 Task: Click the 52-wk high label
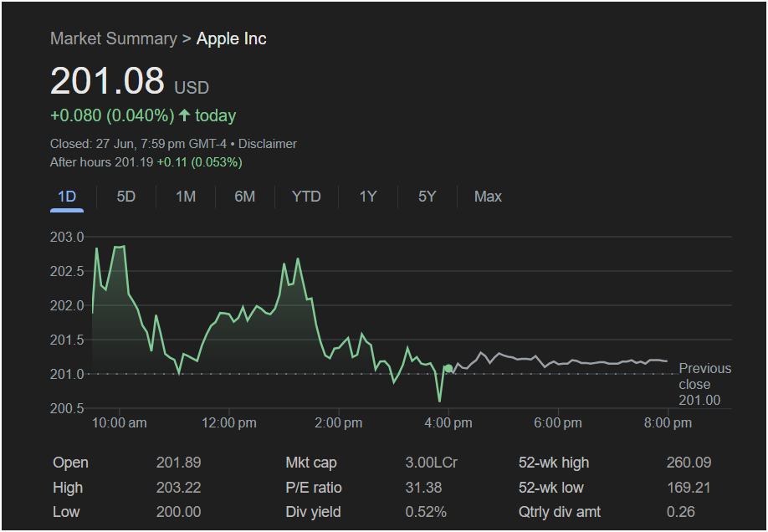coord(554,463)
